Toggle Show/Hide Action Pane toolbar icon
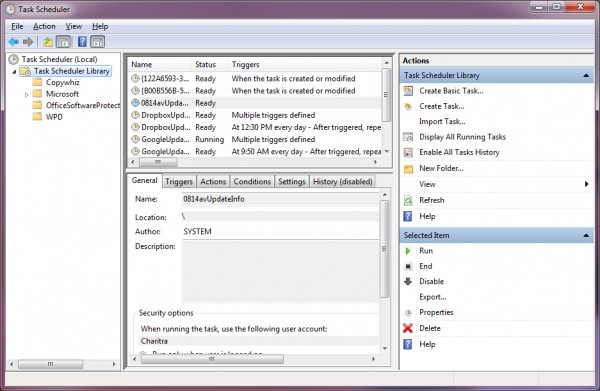Viewport: 600px width, 391px height. tap(98, 42)
